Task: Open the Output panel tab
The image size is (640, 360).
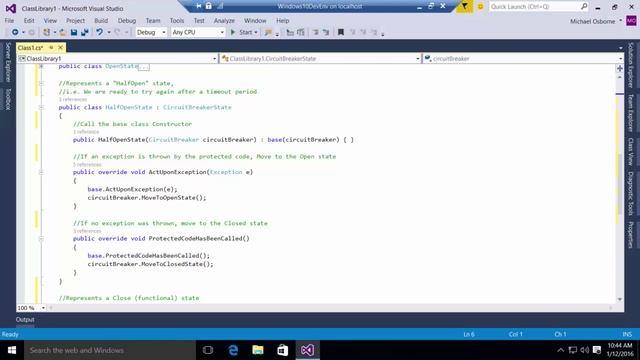Action: [x=25, y=320]
